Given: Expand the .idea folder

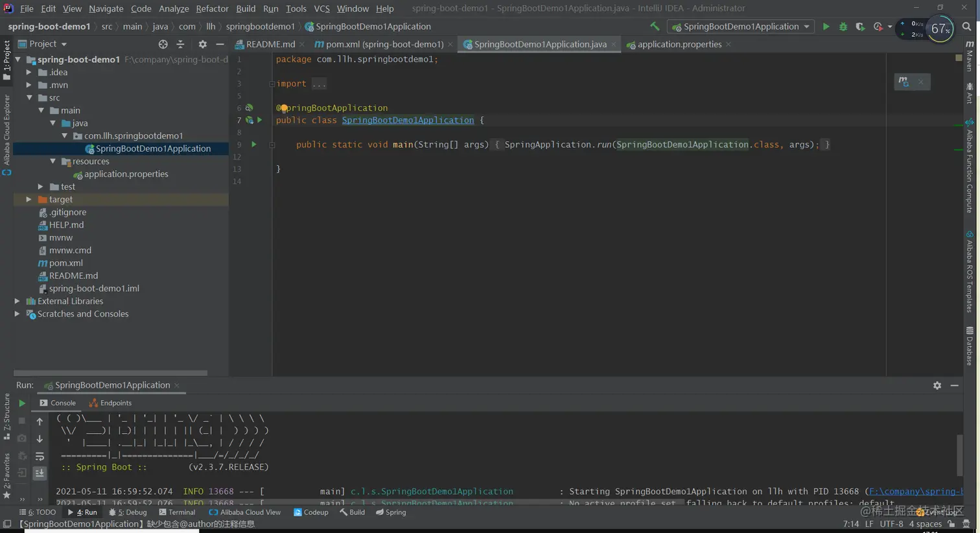Looking at the screenshot, I should pos(29,72).
